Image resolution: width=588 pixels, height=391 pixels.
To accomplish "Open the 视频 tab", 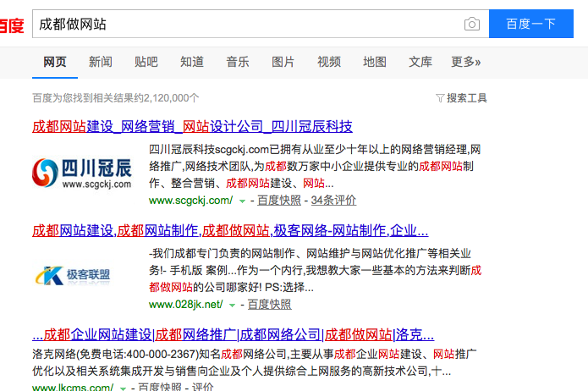I will [329, 62].
